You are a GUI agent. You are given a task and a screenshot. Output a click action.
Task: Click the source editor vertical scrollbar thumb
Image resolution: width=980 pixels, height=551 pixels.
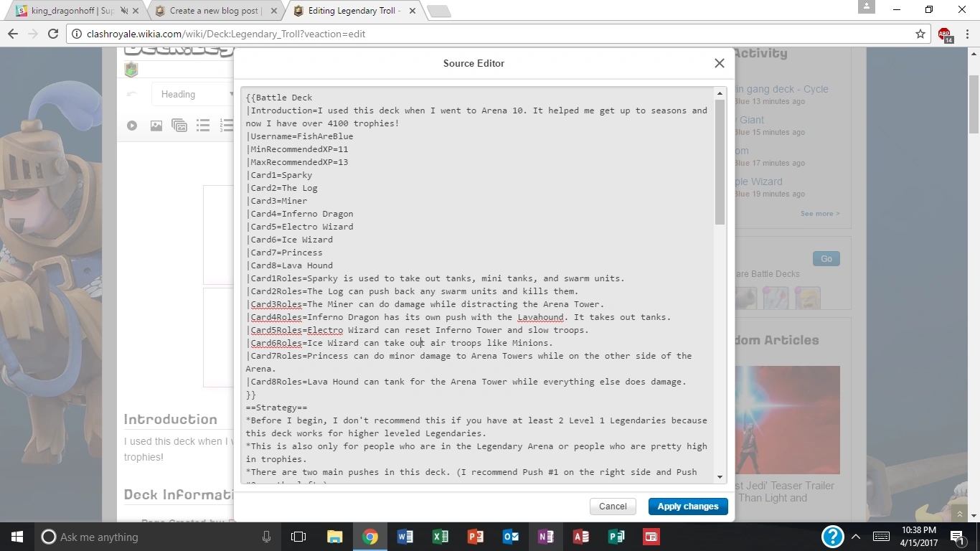(720, 162)
